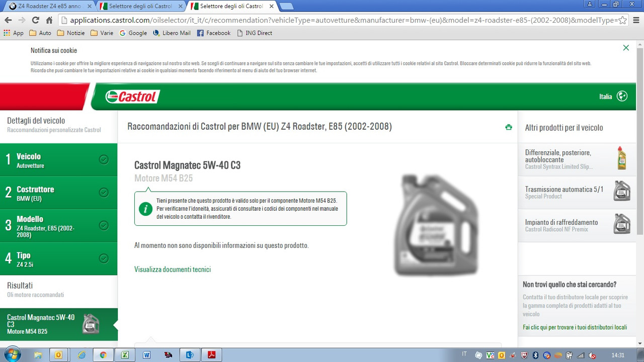The width and height of the screenshot is (644, 362).
Task: Click the address bar URL field
Action: pyautogui.click(x=343, y=20)
